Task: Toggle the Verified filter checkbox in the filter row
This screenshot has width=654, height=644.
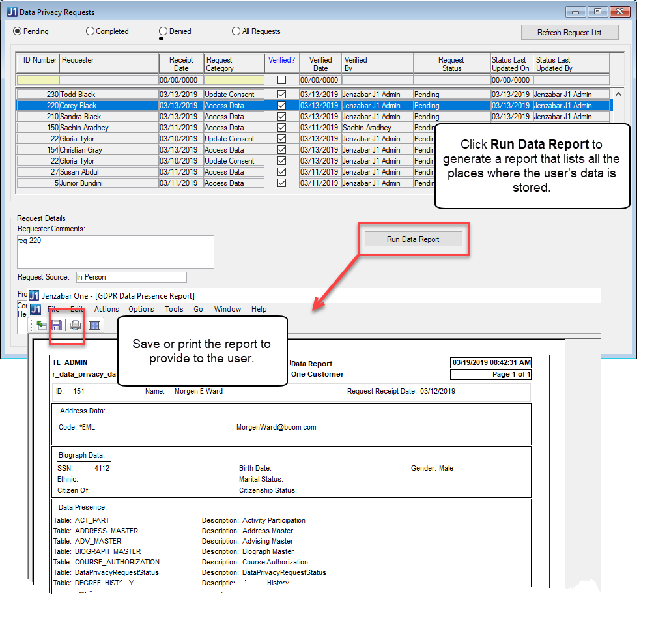Action: (x=281, y=80)
